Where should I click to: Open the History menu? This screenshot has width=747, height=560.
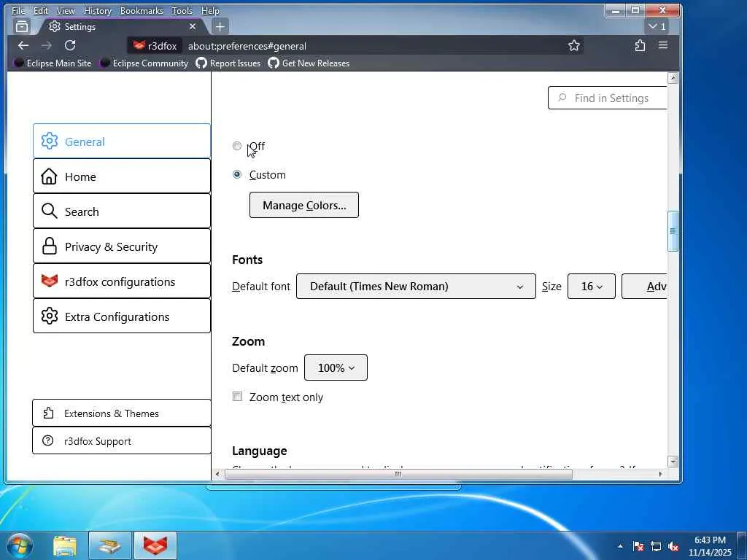click(97, 10)
